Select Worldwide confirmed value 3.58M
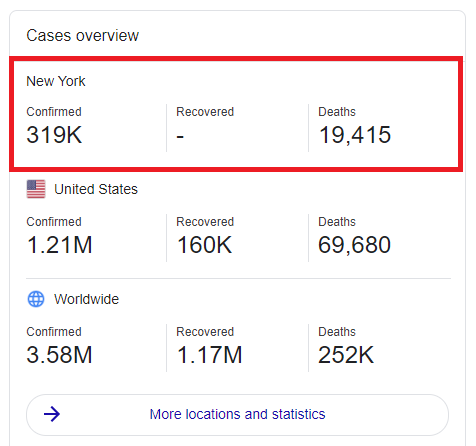This screenshot has width=476, height=446. coord(59,355)
